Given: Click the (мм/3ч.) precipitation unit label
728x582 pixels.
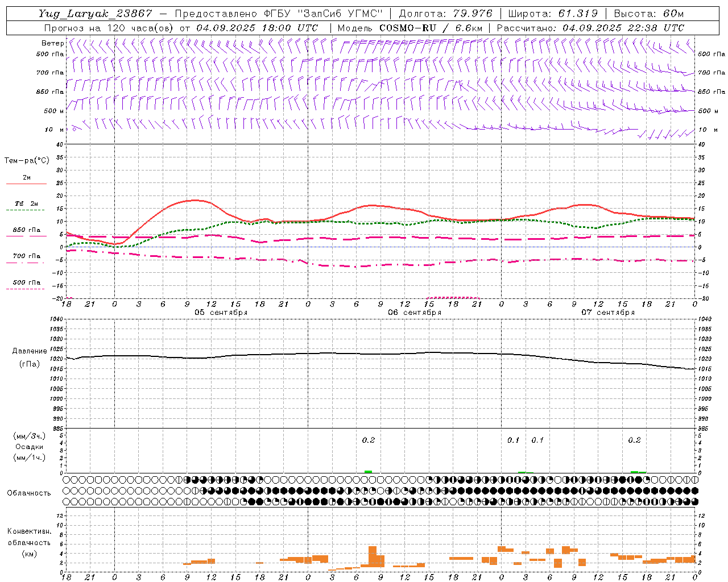Looking at the screenshot, I should 30,436.
